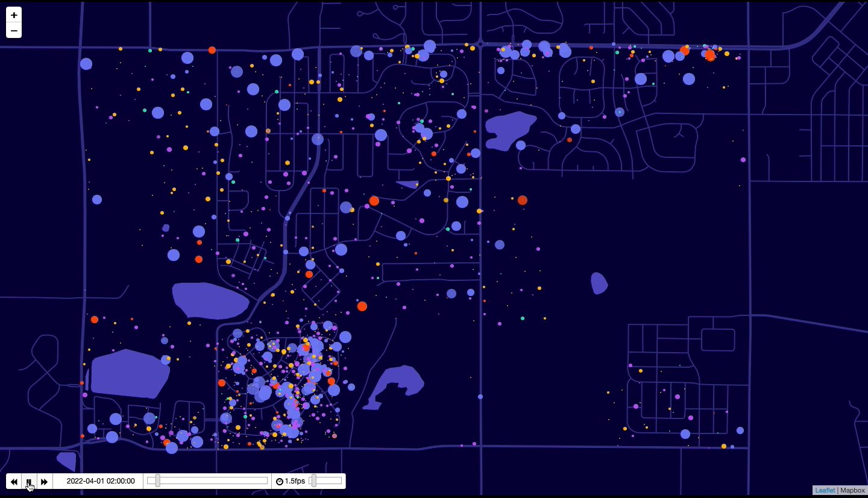Click the right end of speed slider track
This screenshot has width=868, height=498.
(x=339, y=481)
